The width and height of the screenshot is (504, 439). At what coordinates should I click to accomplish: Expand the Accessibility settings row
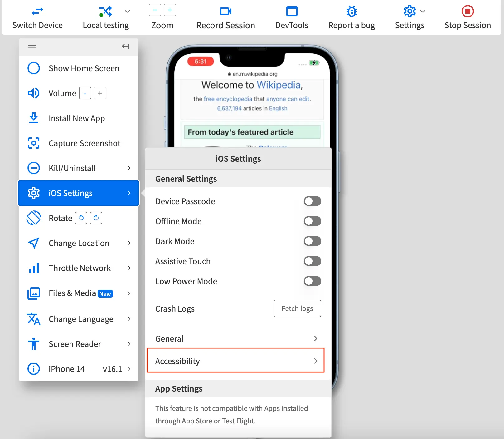[x=235, y=361]
